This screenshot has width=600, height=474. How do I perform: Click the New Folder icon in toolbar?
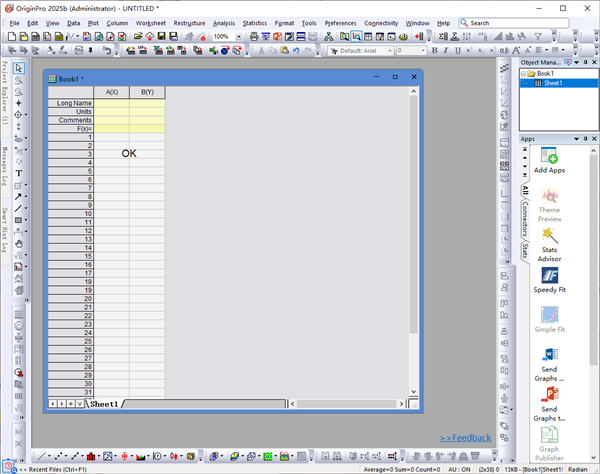tap(24, 37)
